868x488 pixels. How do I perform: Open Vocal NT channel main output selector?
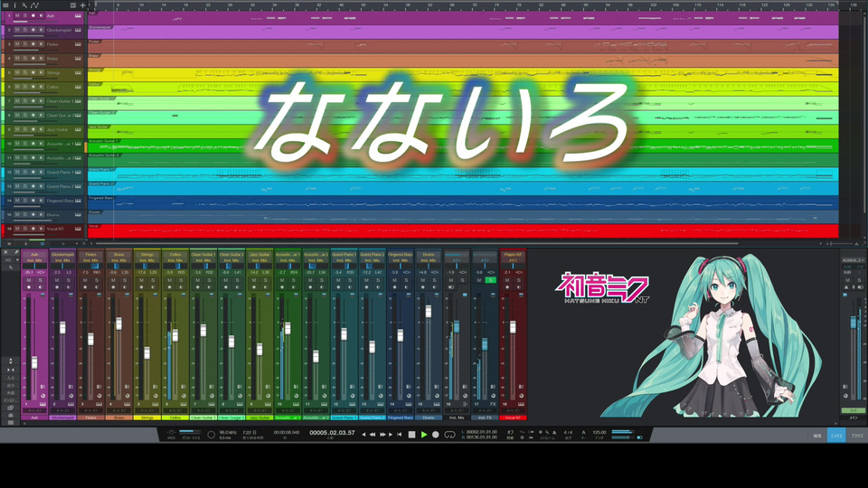(x=513, y=260)
